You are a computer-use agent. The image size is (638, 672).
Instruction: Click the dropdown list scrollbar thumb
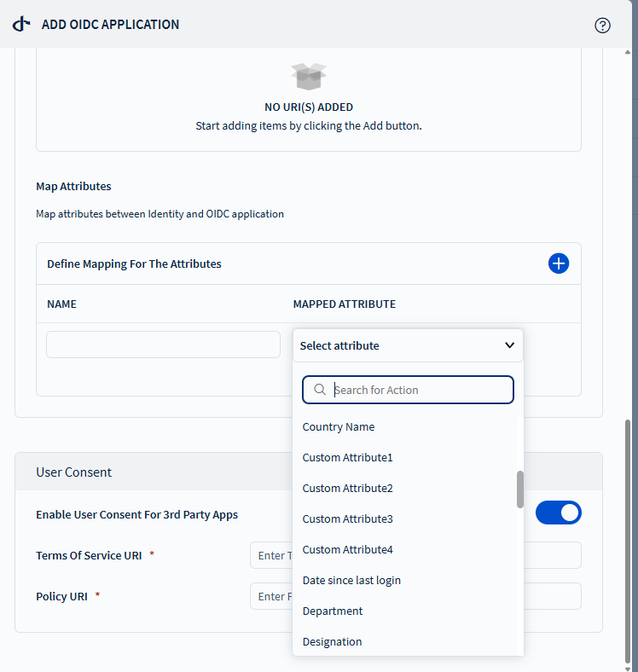click(520, 489)
